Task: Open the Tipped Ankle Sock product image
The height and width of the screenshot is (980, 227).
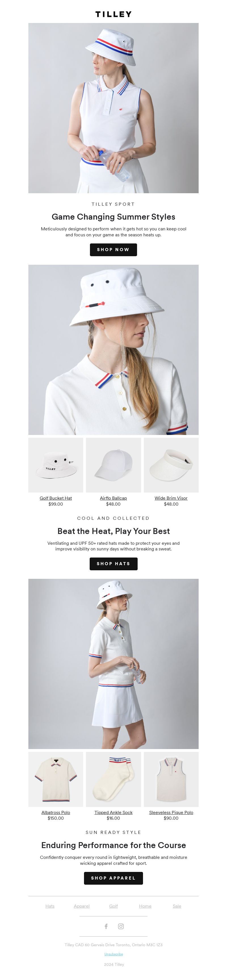Action: 113,779
